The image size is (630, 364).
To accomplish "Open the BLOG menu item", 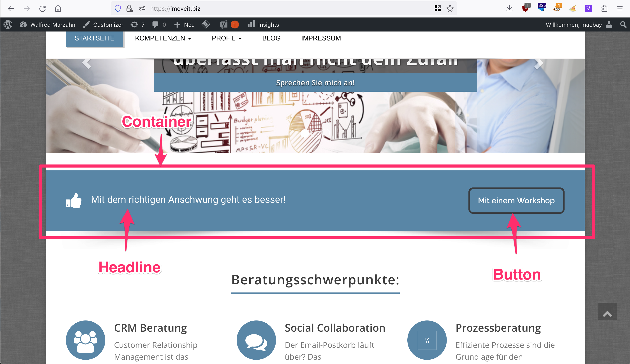I will pos(271,38).
